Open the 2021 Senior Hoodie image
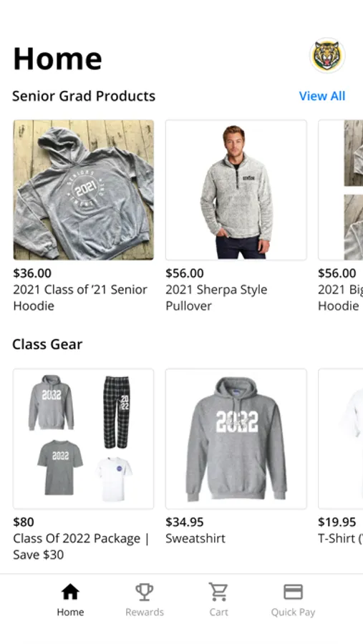This screenshot has width=363, height=644. 84,190
